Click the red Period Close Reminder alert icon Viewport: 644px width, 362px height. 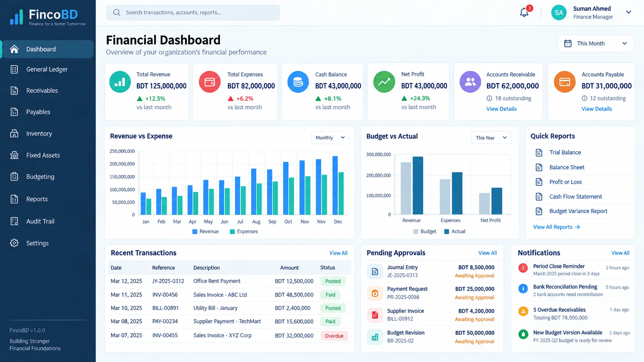pos(523,268)
